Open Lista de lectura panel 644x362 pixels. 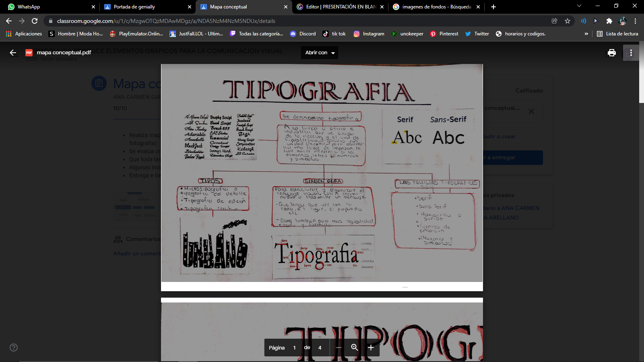(617, 34)
